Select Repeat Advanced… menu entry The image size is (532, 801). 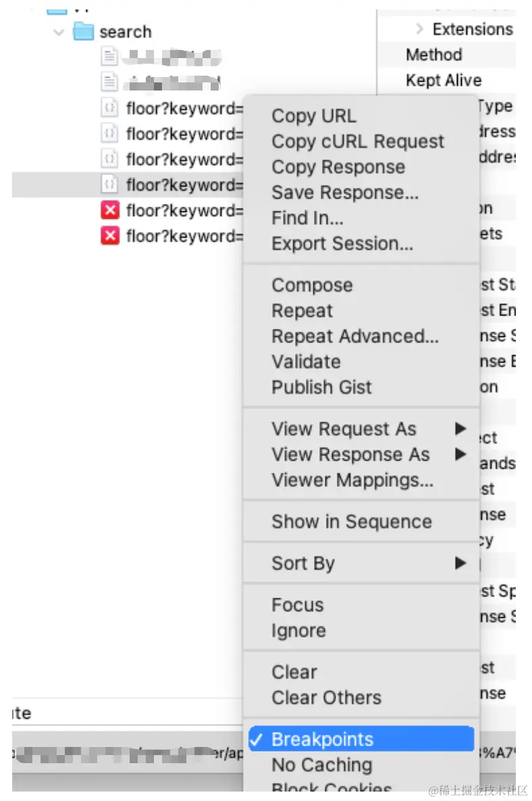point(355,336)
